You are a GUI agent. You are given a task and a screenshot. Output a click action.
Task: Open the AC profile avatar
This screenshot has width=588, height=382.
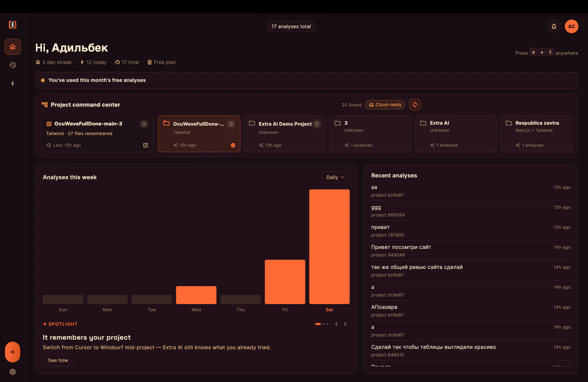pos(571,26)
